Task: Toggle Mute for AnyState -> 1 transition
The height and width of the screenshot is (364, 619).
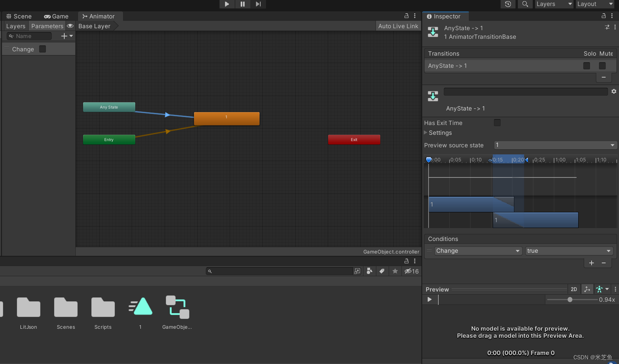Action: point(603,66)
